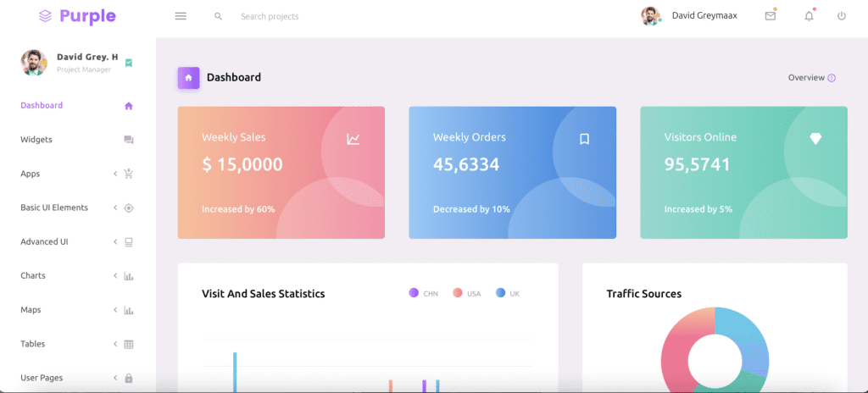
Task: Click the Maps bar graph icon
Action: coord(129,310)
